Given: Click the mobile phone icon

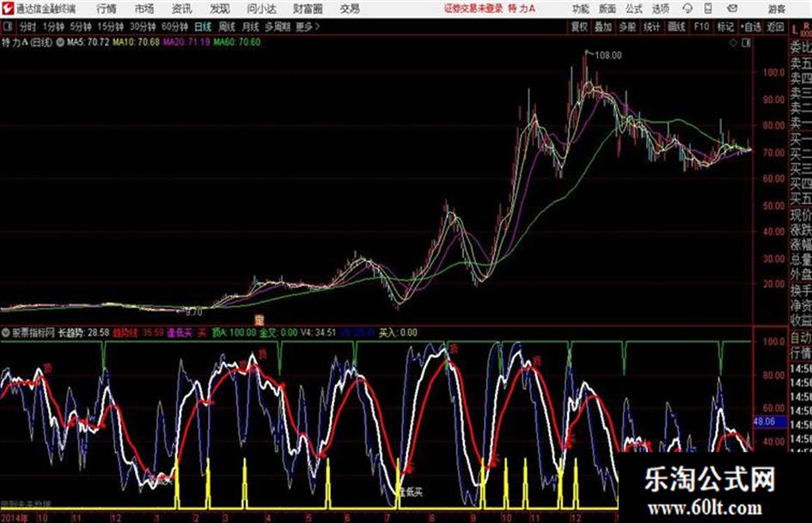Looking at the screenshot, I should [708, 9].
